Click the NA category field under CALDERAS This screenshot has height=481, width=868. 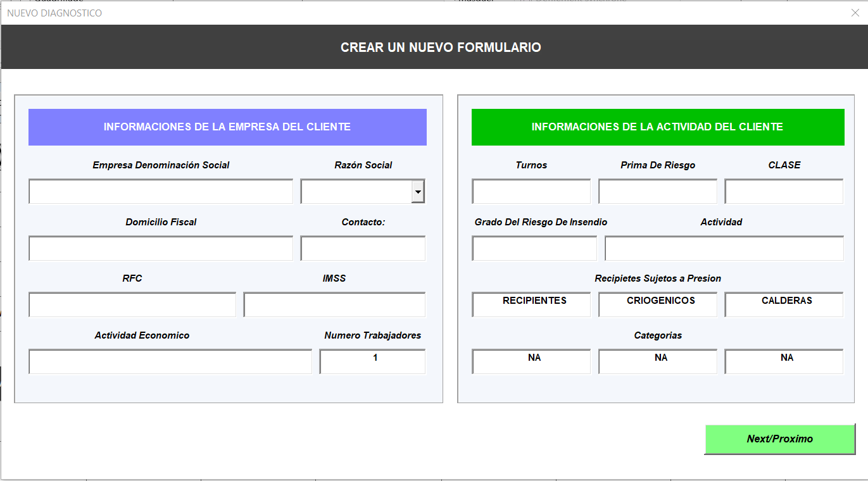(x=784, y=361)
